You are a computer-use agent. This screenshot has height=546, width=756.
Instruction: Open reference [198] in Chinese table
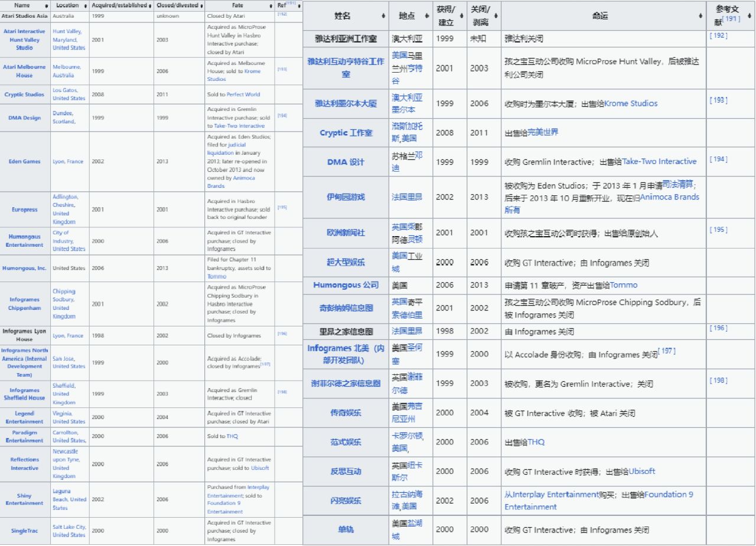click(718, 381)
